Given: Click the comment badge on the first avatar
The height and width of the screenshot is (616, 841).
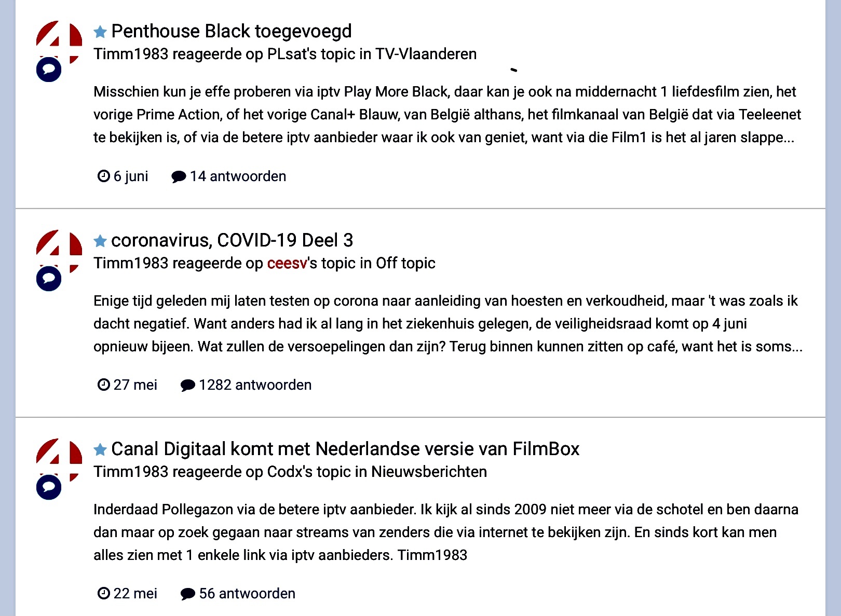Looking at the screenshot, I should pos(49,69).
